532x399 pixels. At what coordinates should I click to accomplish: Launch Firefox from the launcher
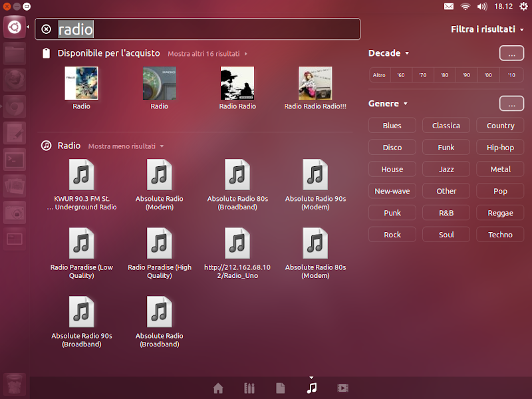pyautogui.click(x=14, y=80)
